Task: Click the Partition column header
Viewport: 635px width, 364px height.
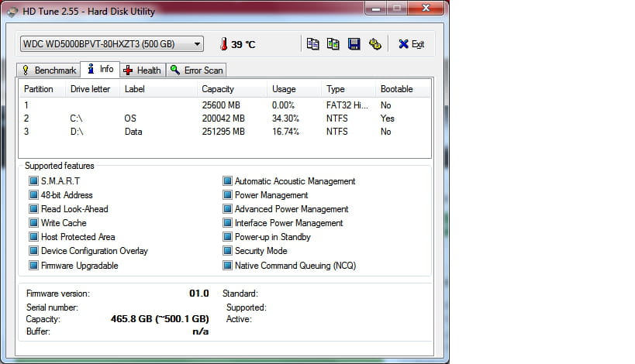Action: [42, 89]
